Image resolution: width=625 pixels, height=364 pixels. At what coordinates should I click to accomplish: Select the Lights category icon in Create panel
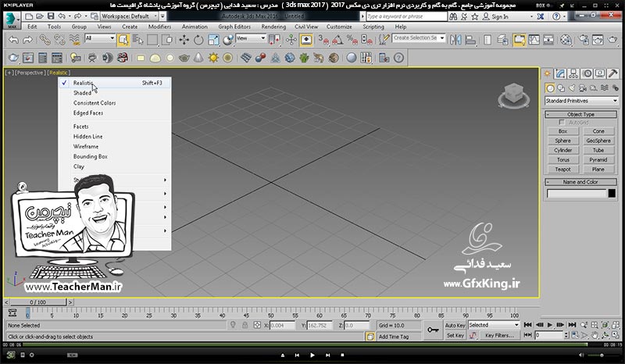pyautogui.click(x=572, y=88)
